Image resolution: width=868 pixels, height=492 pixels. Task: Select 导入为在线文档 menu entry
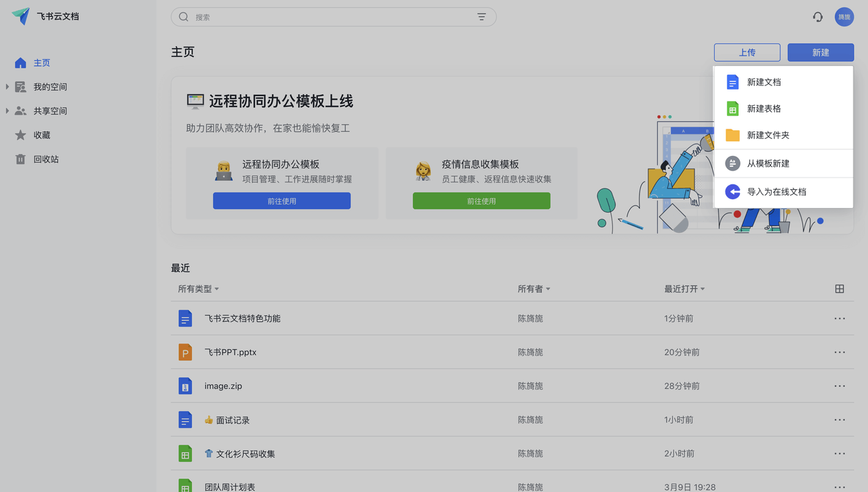(776, 192)
